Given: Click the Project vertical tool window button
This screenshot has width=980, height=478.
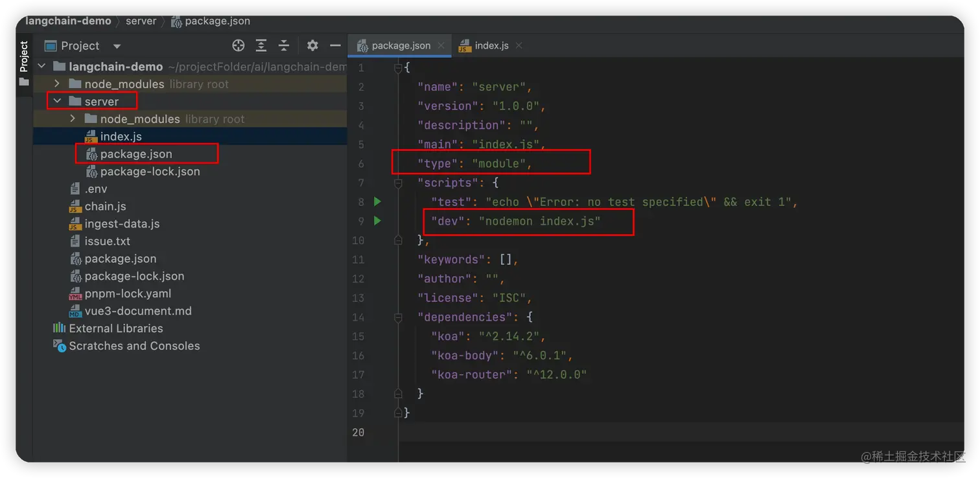Looking at the screenshot, I should coord(24,56).
